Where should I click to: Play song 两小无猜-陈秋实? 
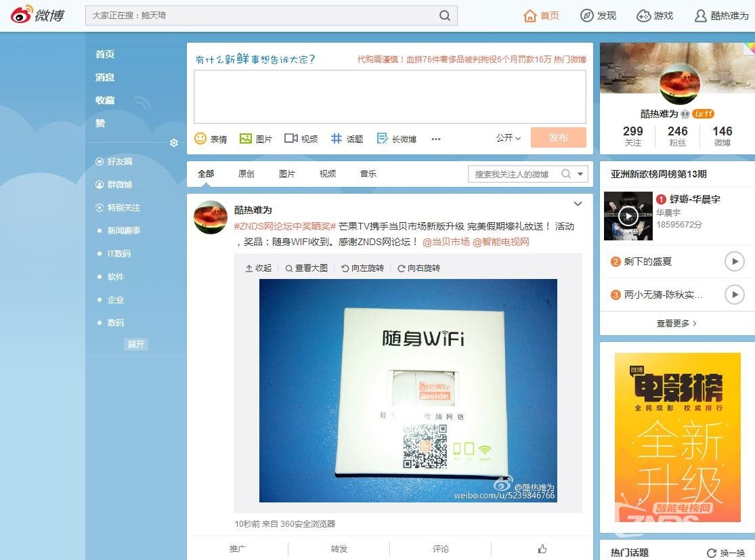click(x=735, y=294)
